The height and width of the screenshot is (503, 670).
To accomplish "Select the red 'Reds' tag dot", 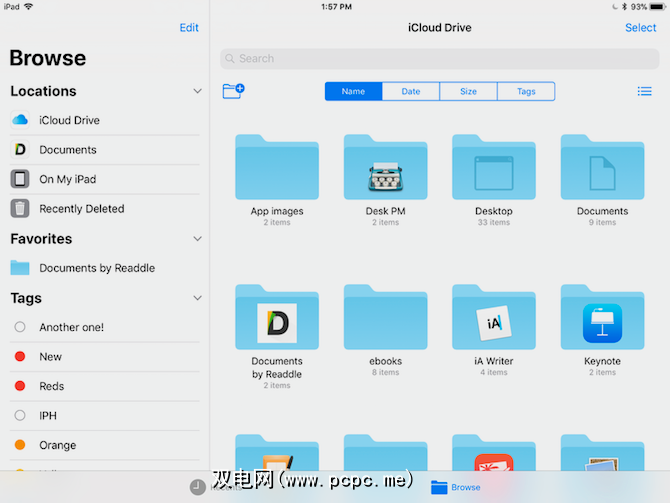I will [x=20, y=386].
